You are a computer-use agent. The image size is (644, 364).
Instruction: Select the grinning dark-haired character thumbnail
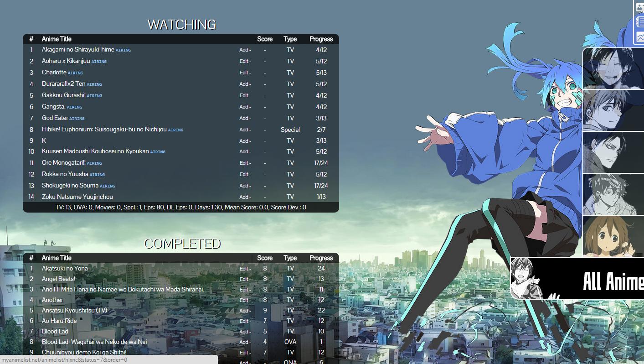(613, 68)
